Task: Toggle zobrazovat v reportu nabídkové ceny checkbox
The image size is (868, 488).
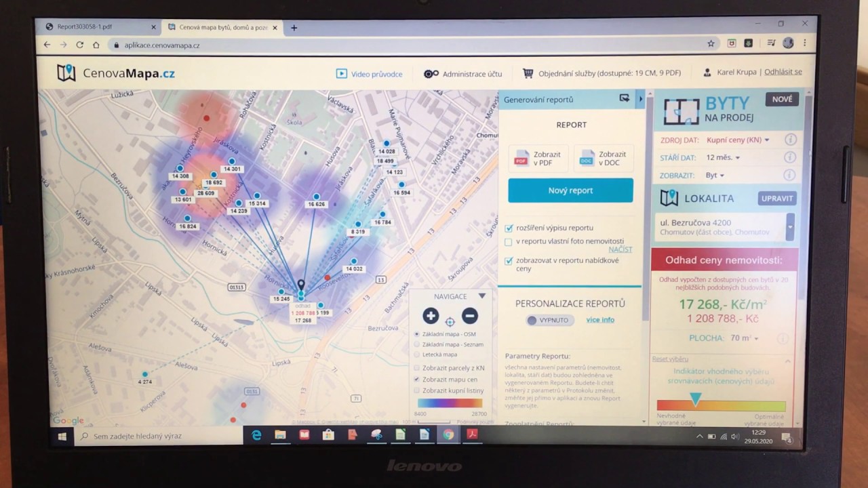Action: tap(509, 261)
